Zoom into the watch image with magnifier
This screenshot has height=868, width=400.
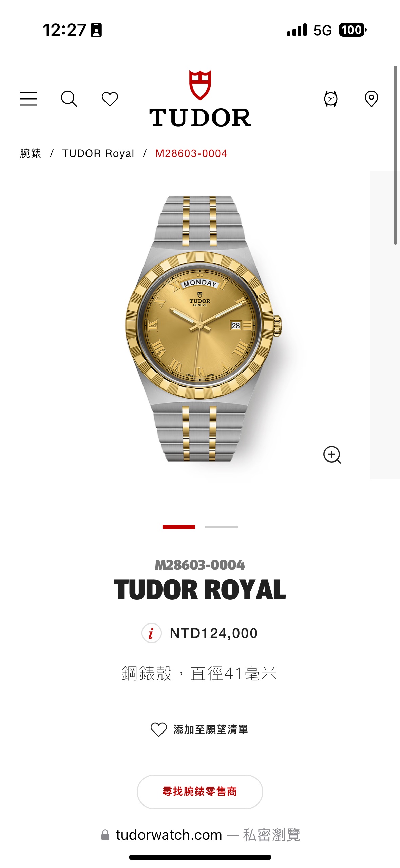pos(332,455)
